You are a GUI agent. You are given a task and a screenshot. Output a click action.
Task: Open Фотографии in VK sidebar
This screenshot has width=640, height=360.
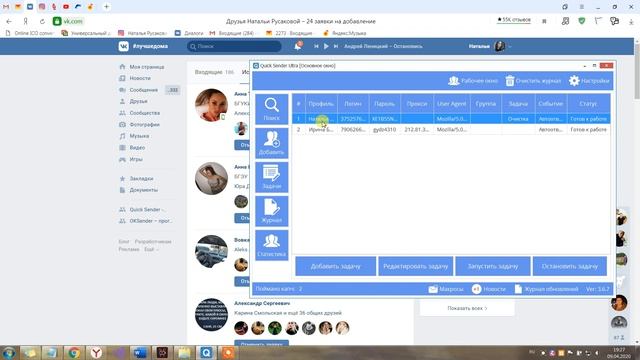tap(139, 124)
